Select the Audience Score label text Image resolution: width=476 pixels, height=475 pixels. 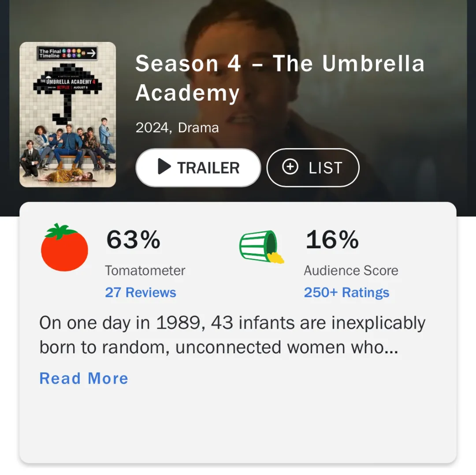coord(351,270)
